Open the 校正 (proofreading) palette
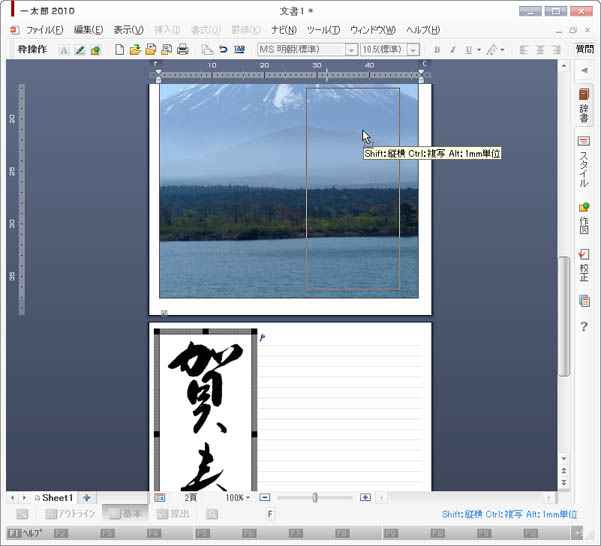Image resolution: width=601 pixels, height=546 pixels. pyautogui.click(x=584, y=266)
